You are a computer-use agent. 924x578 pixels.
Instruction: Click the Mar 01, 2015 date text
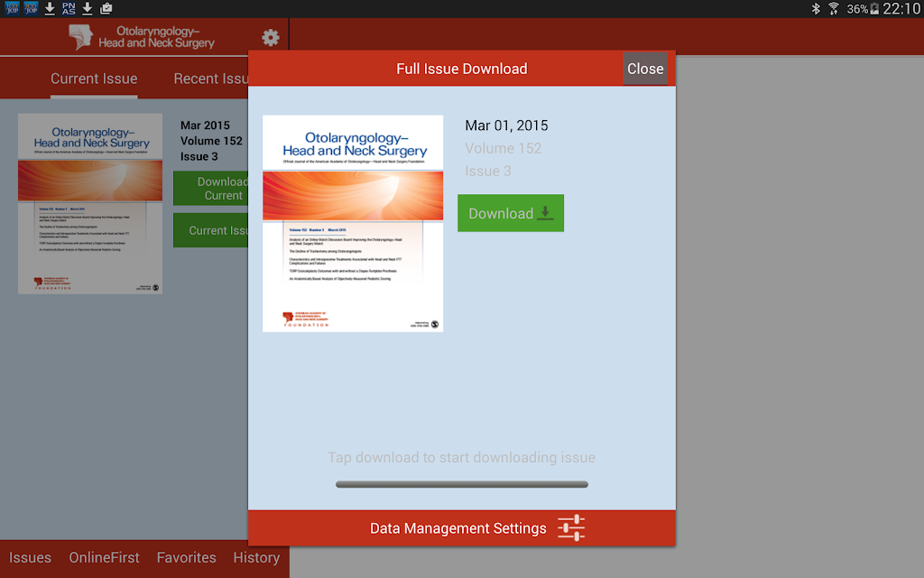click(506, 126)
